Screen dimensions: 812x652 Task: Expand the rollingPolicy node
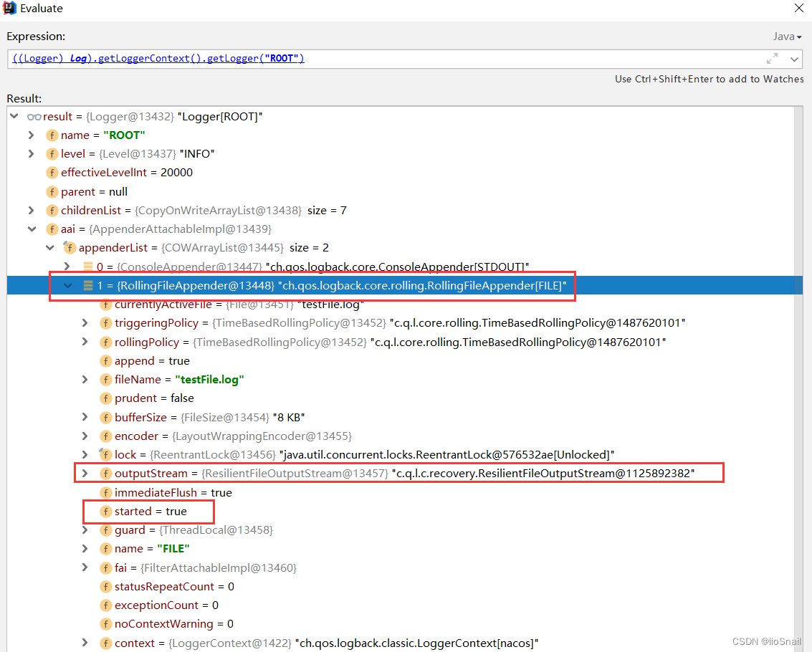click(x=85, y=342)
